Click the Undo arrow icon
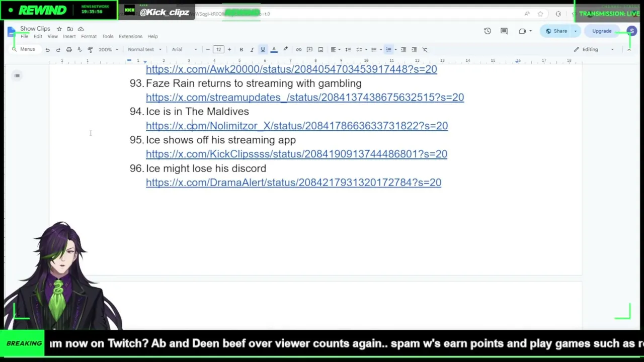Screen dimensions: 644x362 point(47,49)
